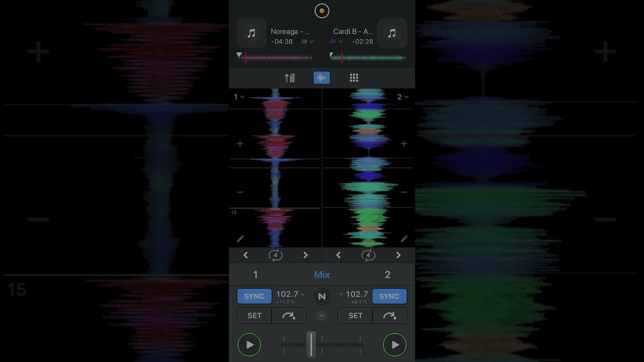Viewport: 644px width, 362px height.
Task: Click SET cue on deck 1
Action: pyautogui.click(x=255, y=316)
